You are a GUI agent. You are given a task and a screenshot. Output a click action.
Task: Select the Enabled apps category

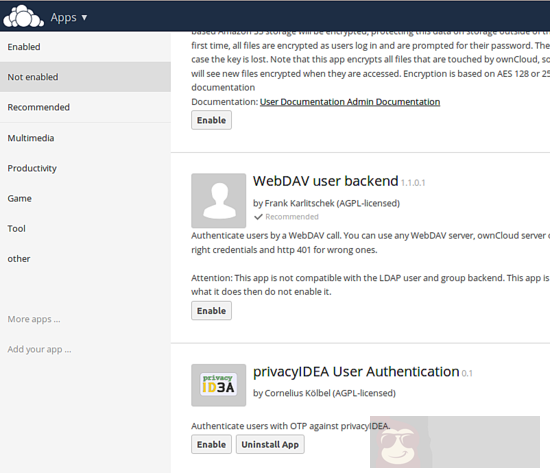85,47
